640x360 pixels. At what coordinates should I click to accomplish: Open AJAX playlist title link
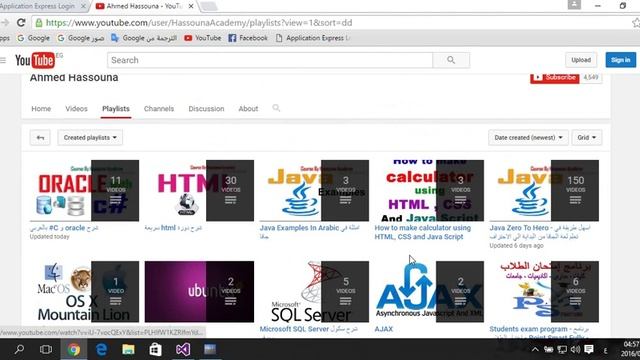384,329
